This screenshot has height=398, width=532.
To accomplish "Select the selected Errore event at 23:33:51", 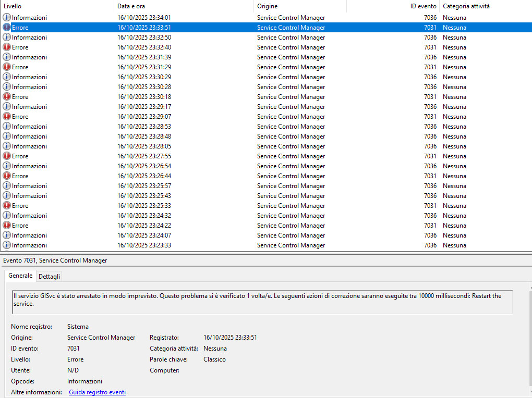I will click(x=156, y=28).
